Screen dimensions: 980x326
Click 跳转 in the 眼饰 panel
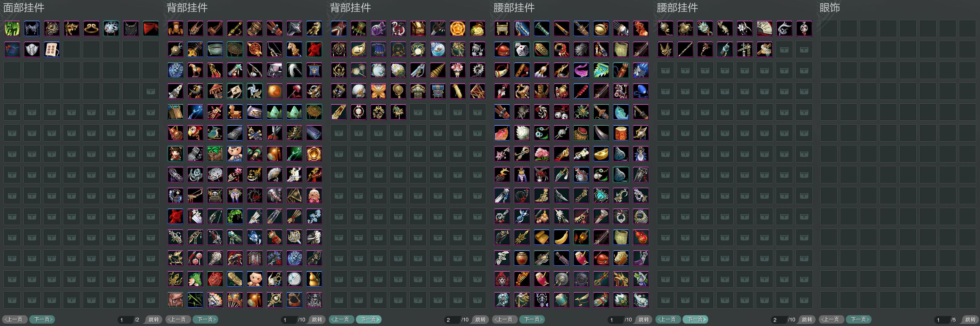[971, 319]
